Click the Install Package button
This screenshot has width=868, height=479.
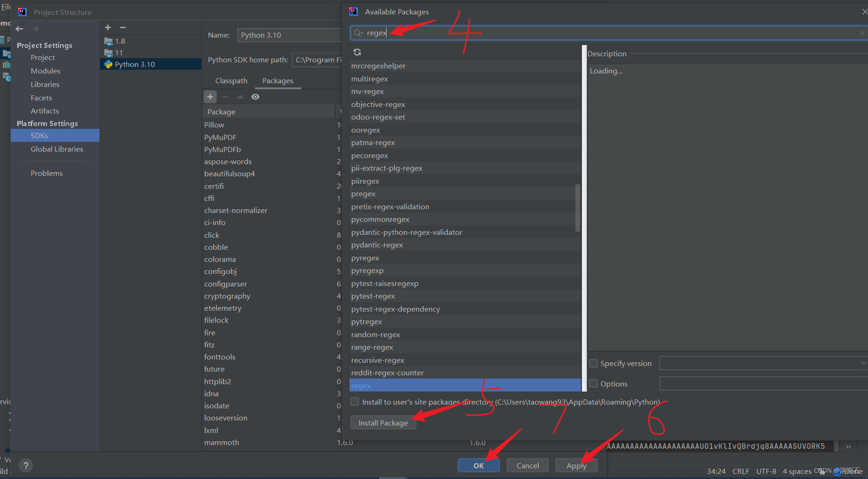tap(383, 423)
